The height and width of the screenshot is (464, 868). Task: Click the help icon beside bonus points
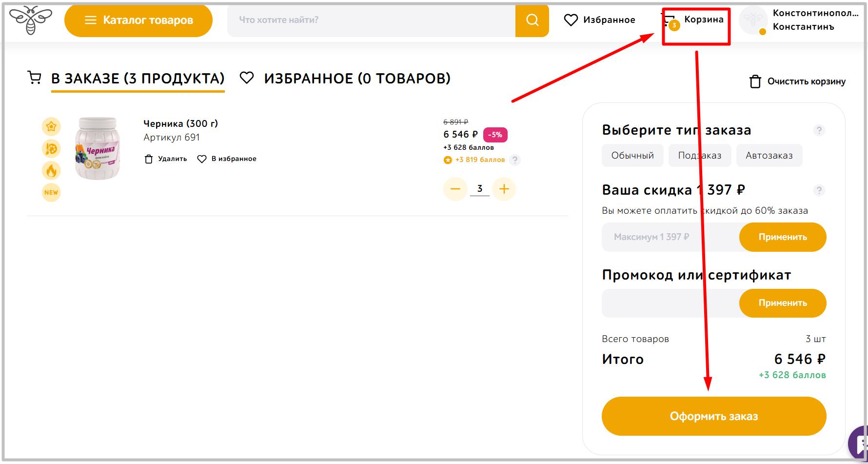pyautogui.click(x=515, y=160)
